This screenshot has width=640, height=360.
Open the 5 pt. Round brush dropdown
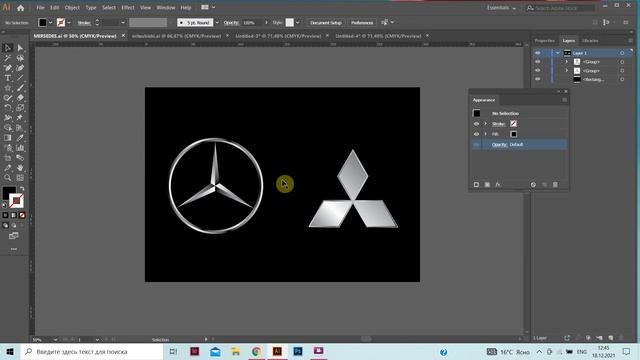point(217,23)
